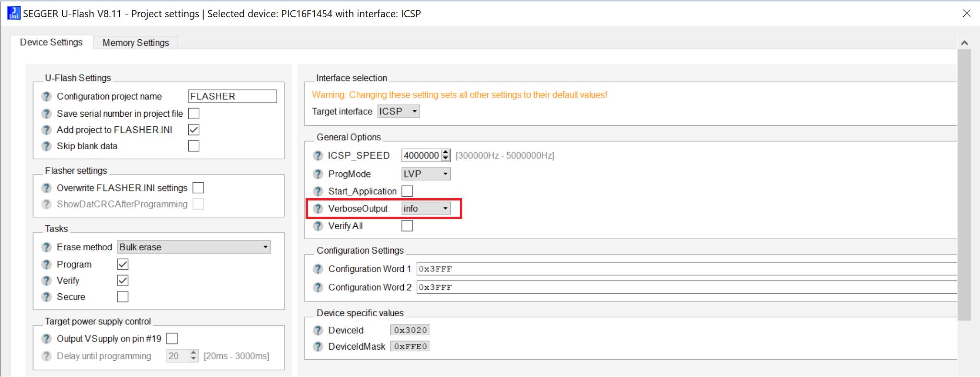Increase ICSP_SPEED with the up arrow
The width and height of the screenshot is (980, 377).
[x=446, y=153]
